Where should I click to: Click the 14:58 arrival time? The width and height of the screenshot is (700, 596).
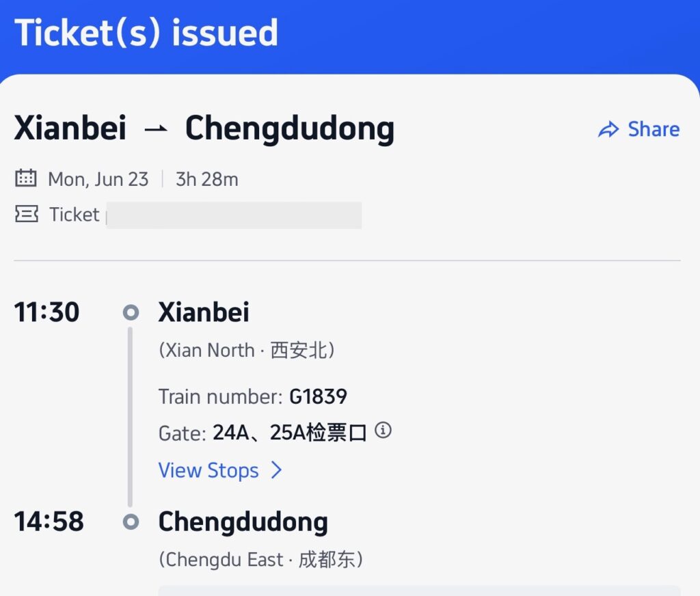pyautogui.click(x=49, y=521)
